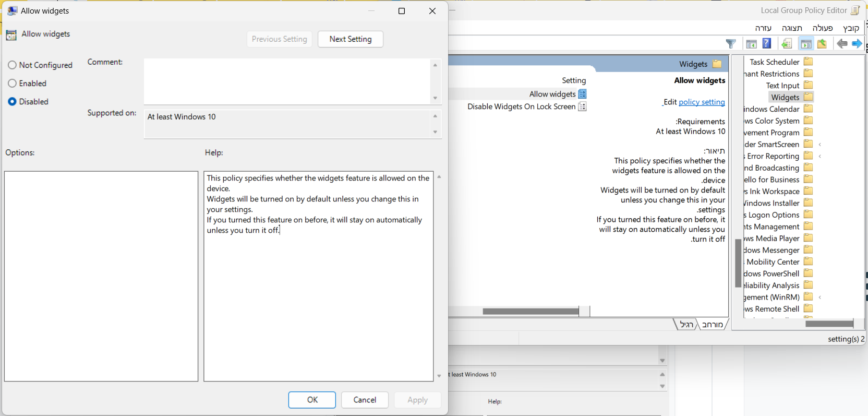Click the Supported on box down arrow
The image size is (868, 416).
click(x=435, y=132)
